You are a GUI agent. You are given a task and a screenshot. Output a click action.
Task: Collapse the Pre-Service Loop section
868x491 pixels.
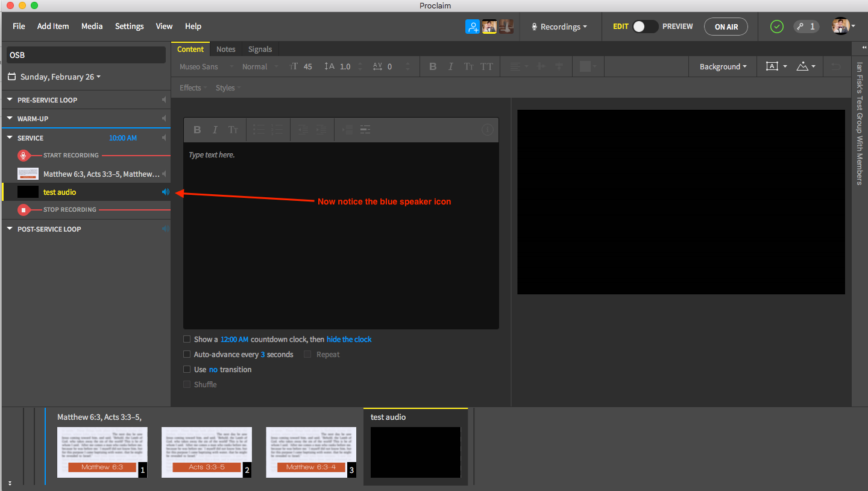pos(10,100)
